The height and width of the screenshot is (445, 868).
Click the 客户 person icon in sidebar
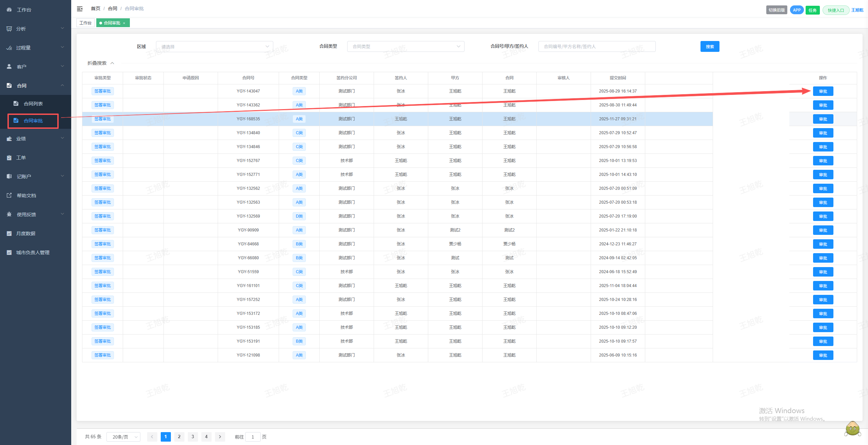pyautogui.click(x=9, y=67)
